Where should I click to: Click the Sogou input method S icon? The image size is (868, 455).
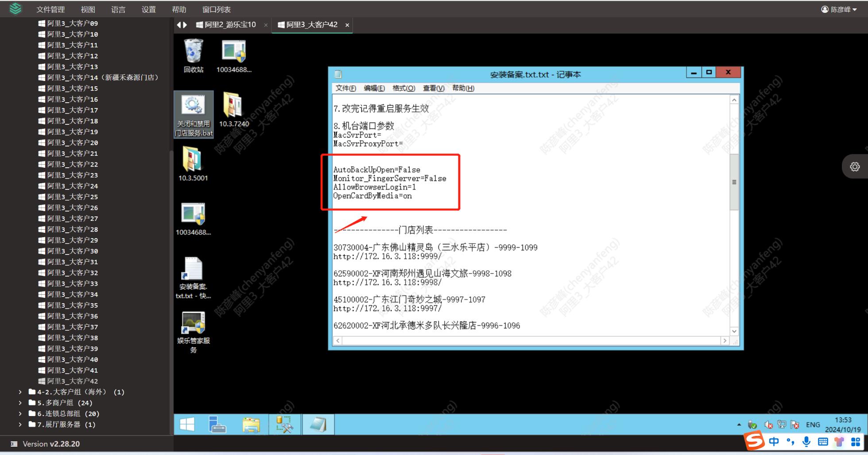754,441
